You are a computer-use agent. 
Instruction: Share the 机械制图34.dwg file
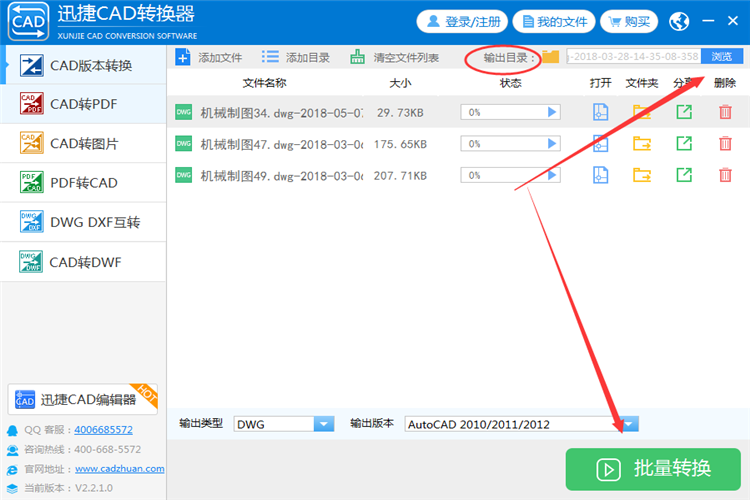coord(684,112)
